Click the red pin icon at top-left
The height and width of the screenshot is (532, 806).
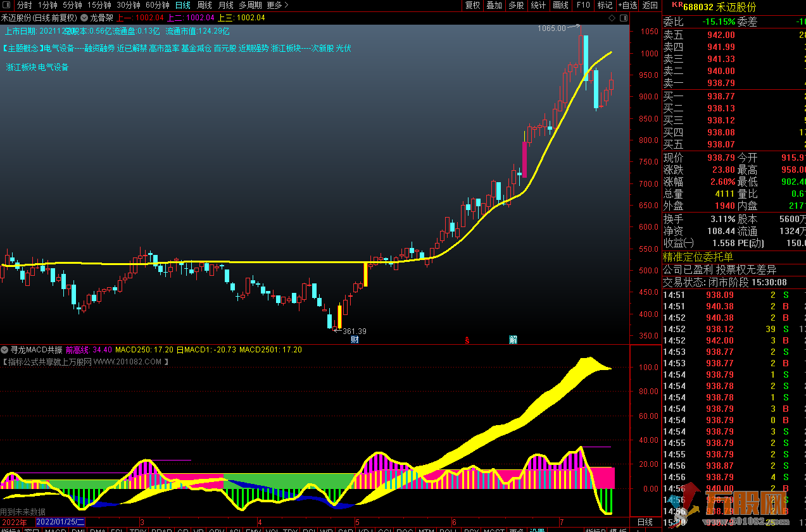coord(6,5)
